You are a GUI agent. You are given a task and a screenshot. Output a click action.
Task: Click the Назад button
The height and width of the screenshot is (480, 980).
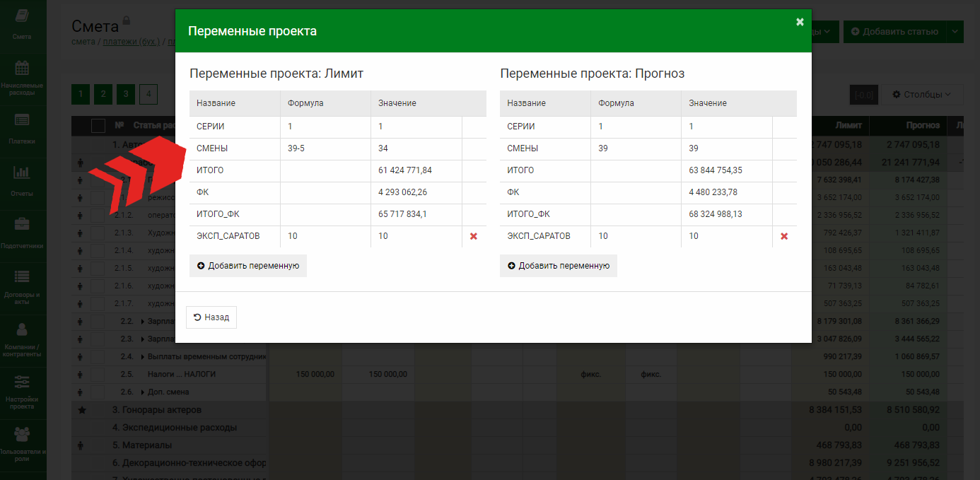[211, 317]
